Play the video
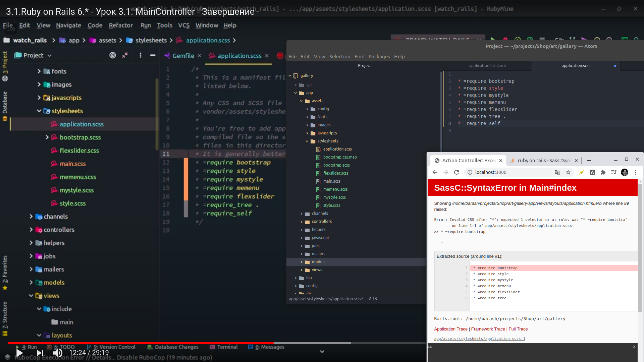The width and height of the screenshot is (644, 362). [x=19, y=353]
